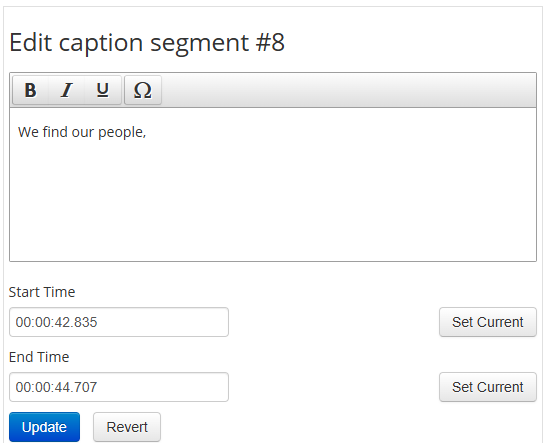Set Current for the End Time

(x=488, y=387)
